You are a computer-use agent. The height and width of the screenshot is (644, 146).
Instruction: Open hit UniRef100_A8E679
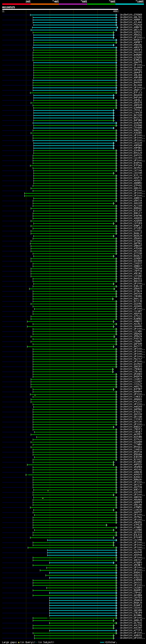131,47
